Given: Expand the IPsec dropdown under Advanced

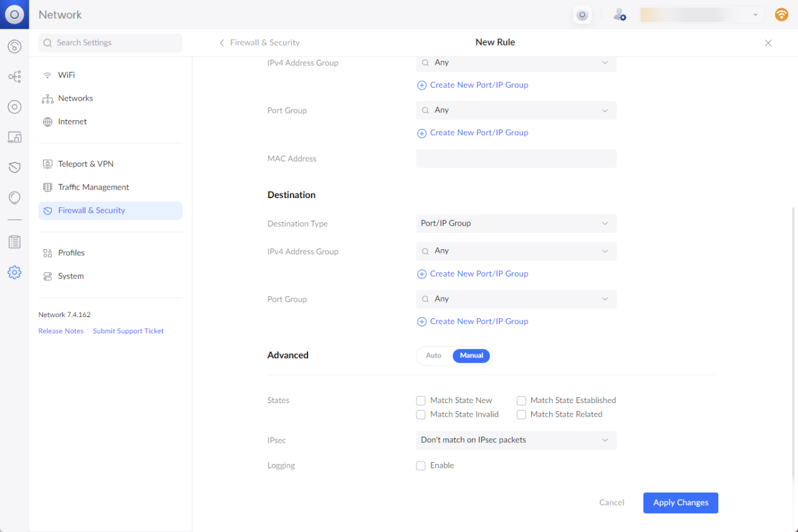Looking at the screenshot, I should click(516, 440).
